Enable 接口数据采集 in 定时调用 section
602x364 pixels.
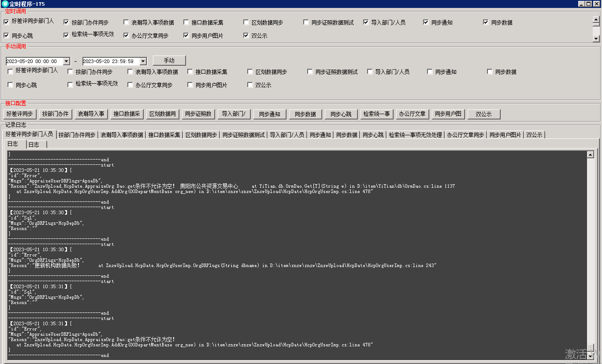coord(186,22)
